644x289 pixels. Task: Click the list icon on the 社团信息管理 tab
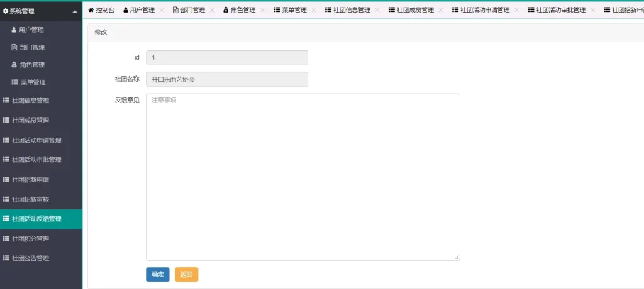(x=328, y=10)
